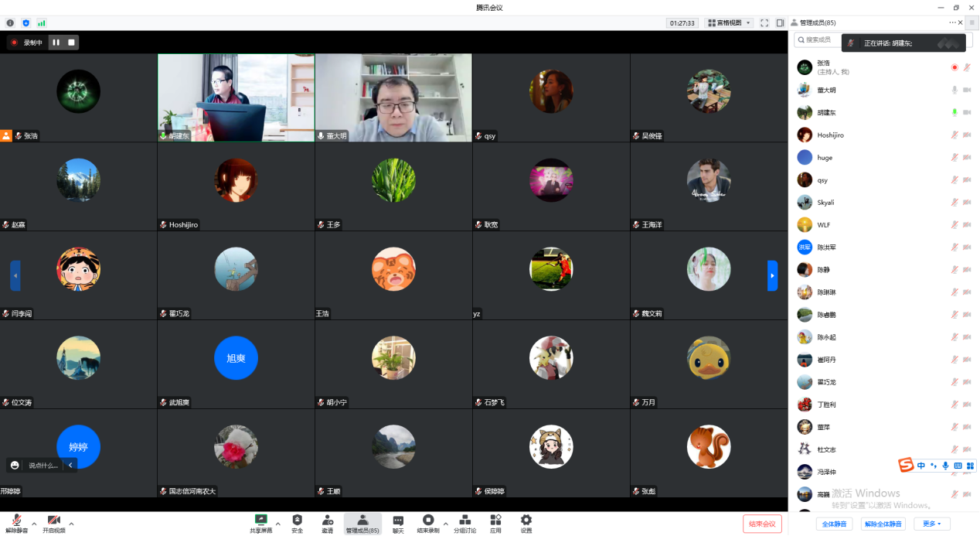The width and height of the screenshot is (980, 536).
Task: Open the 共享屏幕 share screen icon
Action: click(x=260, y=522)
